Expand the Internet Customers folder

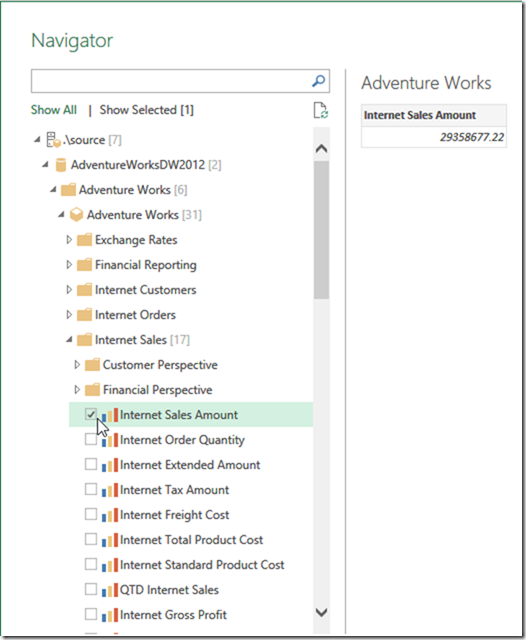pos(69,290)
